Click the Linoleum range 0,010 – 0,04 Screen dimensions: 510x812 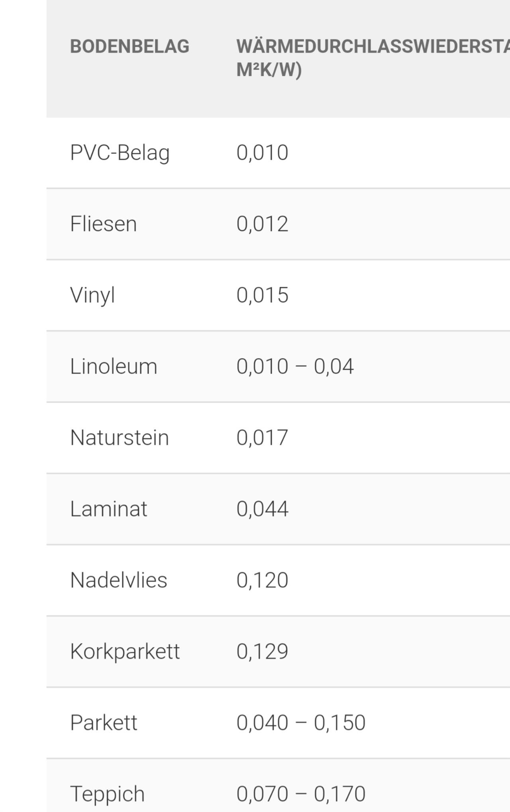point(295,367)
